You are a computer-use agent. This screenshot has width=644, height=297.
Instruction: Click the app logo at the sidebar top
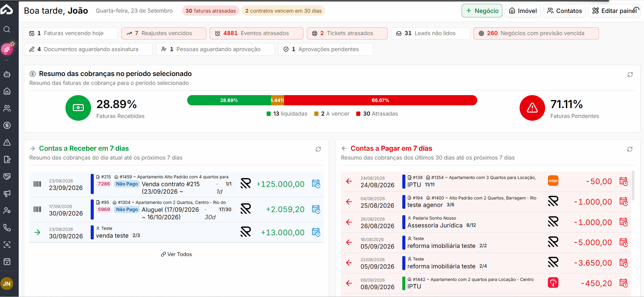tap(6, 9)
